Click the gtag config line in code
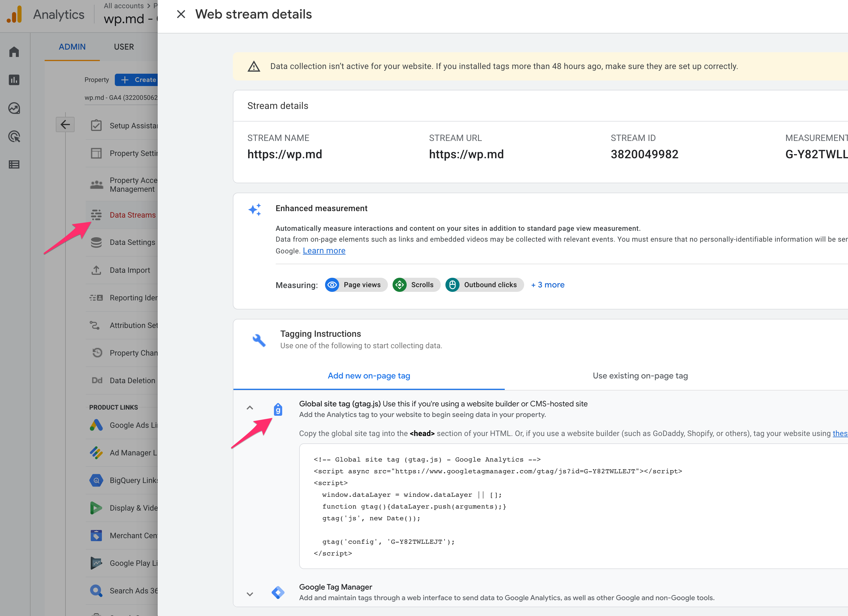The height and width of the screenshot is (616, 848). [x=388, y=542]
